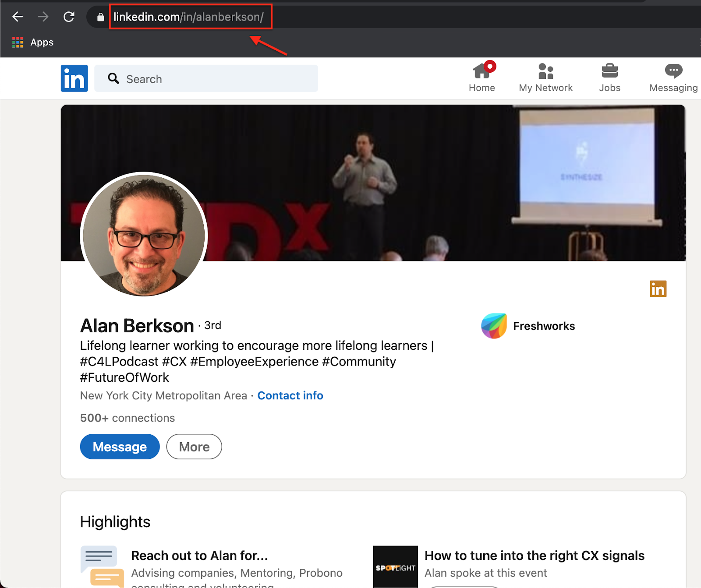Image resolution: width=701 pixels, height=588 pixels.
Task: Focus the LinkedIn Search field
Action: point(206,78)
